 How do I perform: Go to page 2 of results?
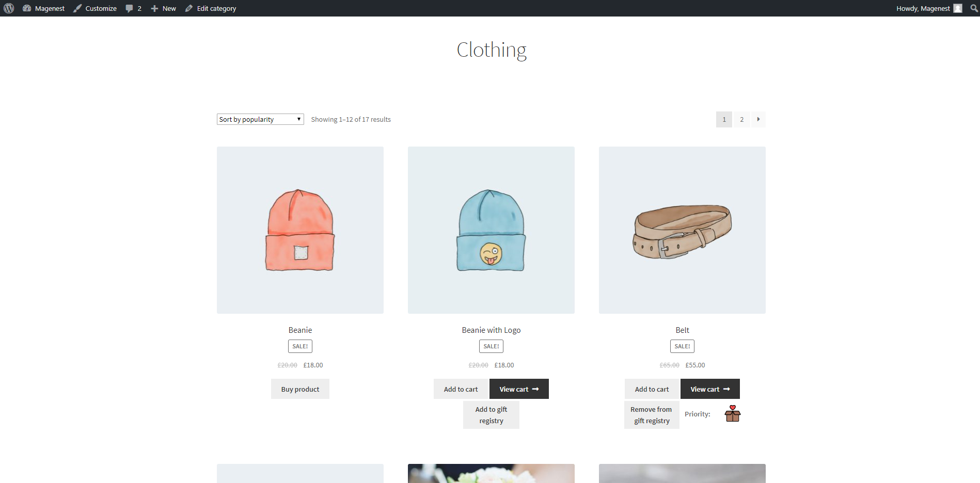pos(741,119)
